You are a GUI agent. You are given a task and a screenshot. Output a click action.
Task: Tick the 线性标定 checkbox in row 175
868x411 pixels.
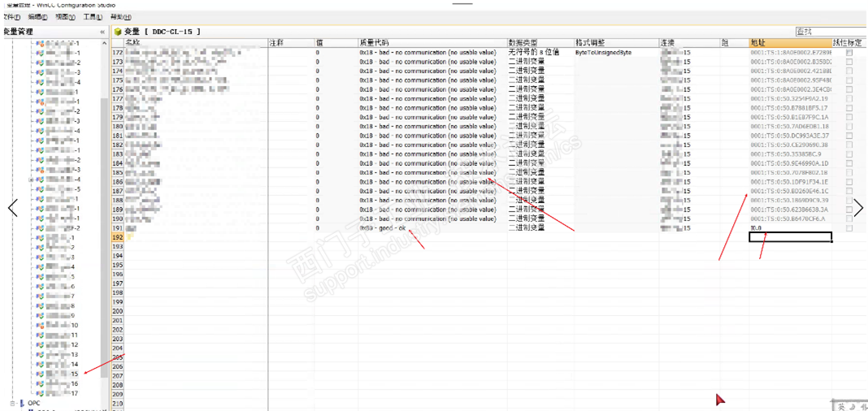pyautogui.click(x=849, y=80)
